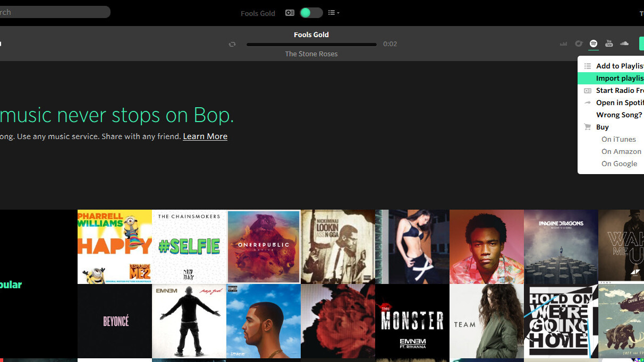The height and width of the screenshot is (362, 644).
Task: Open the Beyoncé album cover
Action: coord(115,321)
